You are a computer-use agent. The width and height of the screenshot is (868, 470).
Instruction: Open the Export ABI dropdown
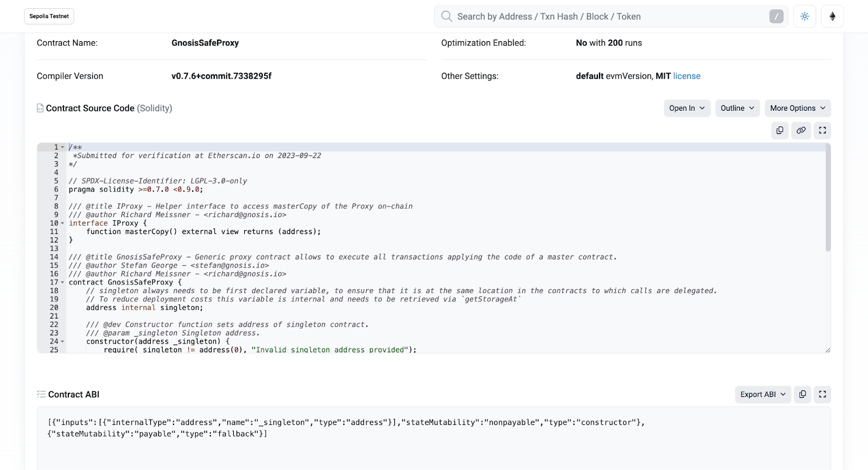763,395
